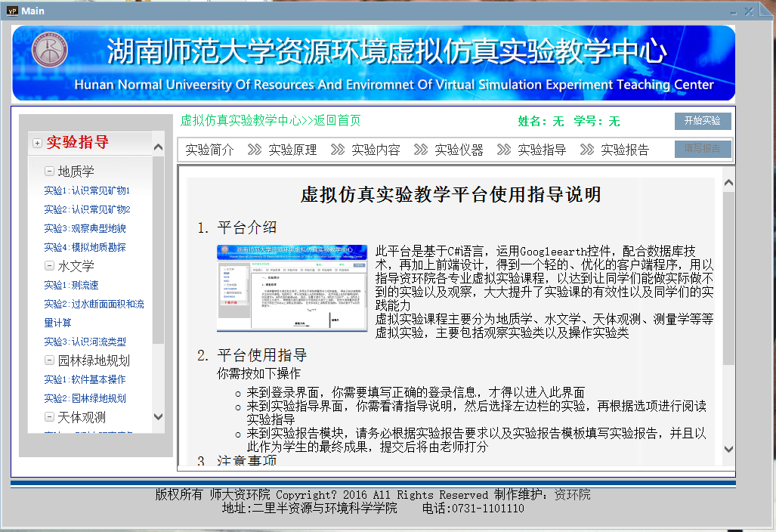Click the university seal logo in banner

[x=49, y=50]
